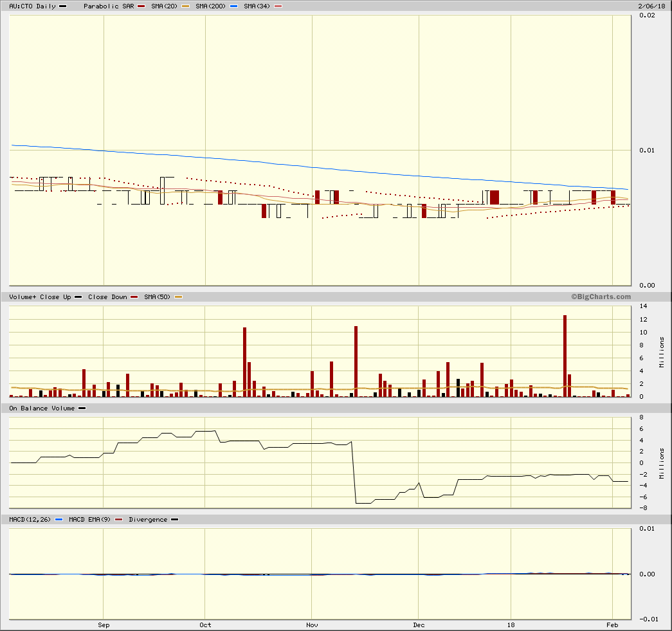
Task: Click the Oct label on the time axis
Action: 205,625
